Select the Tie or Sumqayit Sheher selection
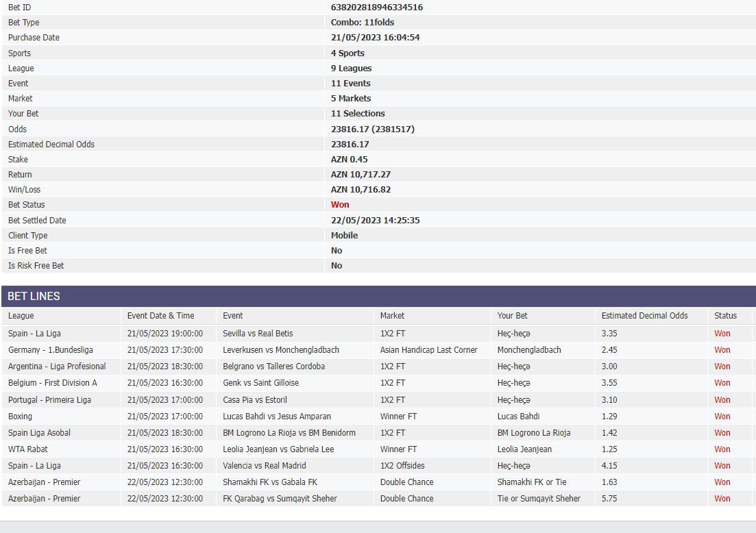756x533 pixels. click(x=539, y=499)
